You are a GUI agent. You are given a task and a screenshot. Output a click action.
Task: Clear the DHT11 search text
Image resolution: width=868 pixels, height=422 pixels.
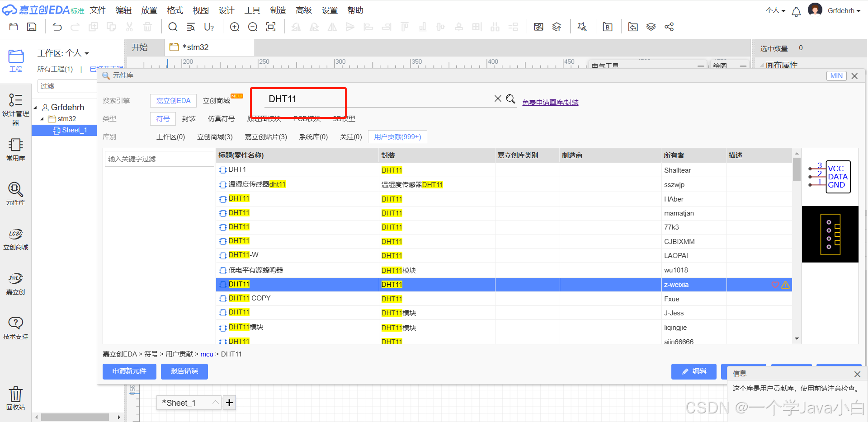pos(498,98)
